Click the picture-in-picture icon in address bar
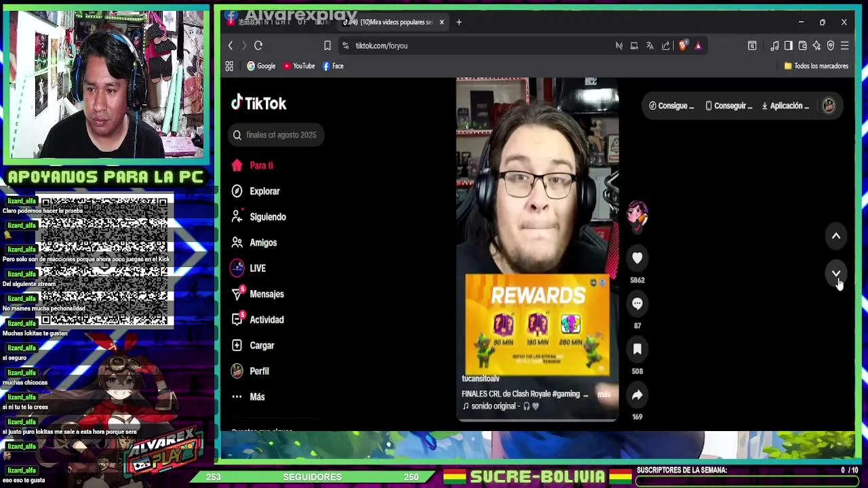The height and width of the screenshot is (488, 868). pos(634,45)
